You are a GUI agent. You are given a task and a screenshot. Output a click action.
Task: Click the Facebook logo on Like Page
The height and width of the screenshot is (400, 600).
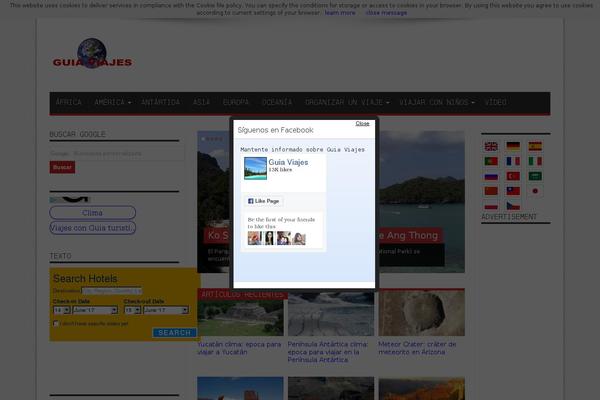(251, 201)
